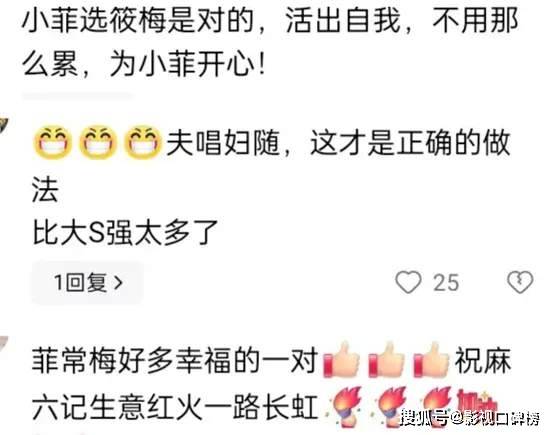Click the red 加油 sticker
This screenshot has height=435, width=554.
tap(477, 401)
